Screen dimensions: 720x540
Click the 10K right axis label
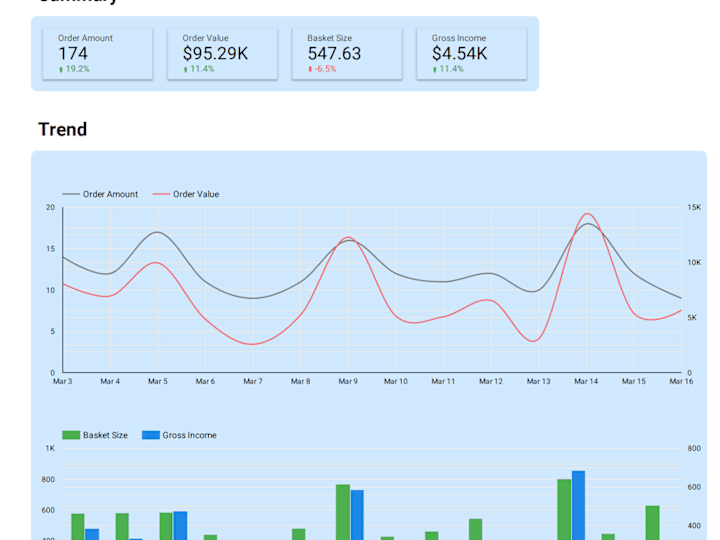[694, 263]
